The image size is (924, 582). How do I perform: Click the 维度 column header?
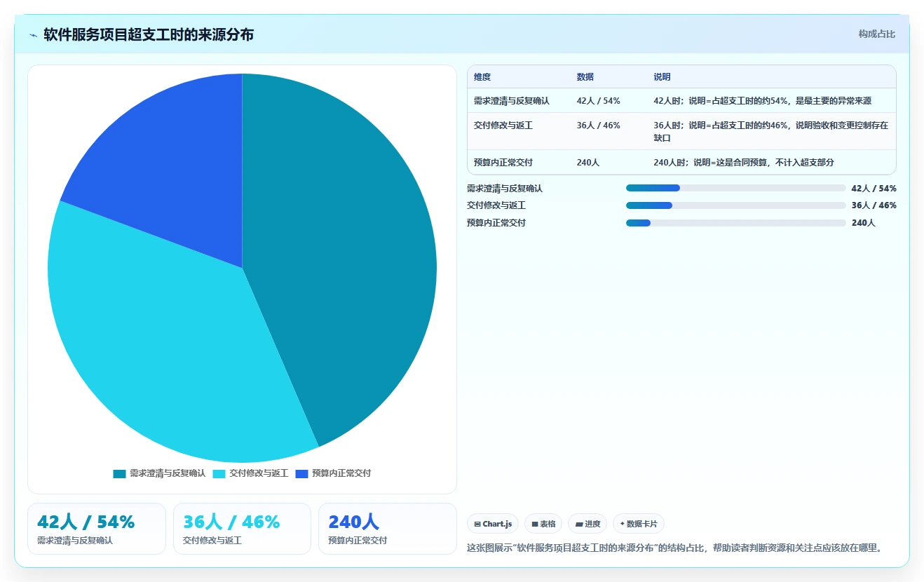(x=482, y=77)
